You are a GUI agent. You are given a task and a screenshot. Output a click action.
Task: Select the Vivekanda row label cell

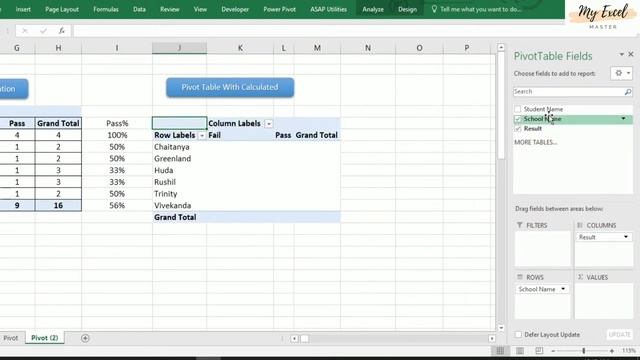pyautogui.click(x=180, y=206)
